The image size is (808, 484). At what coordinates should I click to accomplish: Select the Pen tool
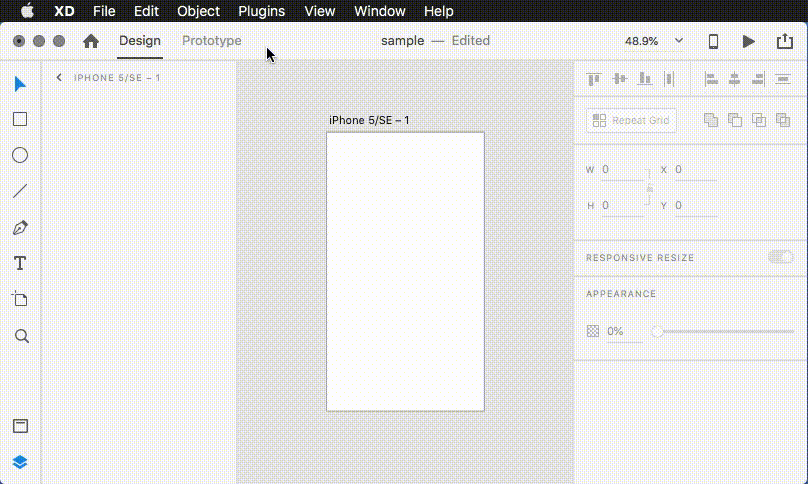pos(20,227)
